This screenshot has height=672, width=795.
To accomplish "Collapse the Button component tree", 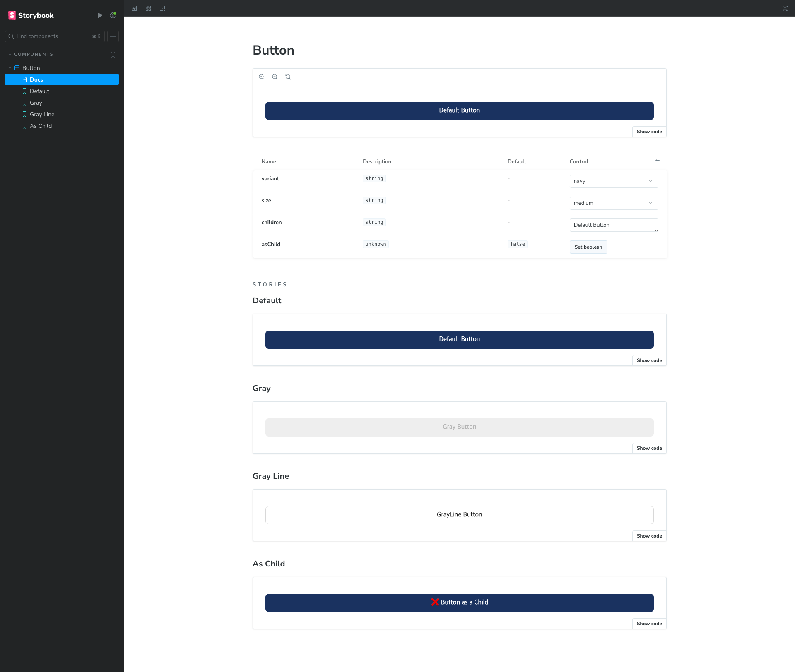I will [x=10, y=68].
